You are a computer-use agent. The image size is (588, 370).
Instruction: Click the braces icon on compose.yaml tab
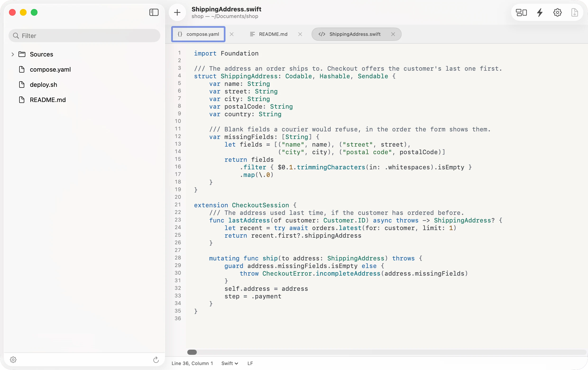(x=180, y=34)
